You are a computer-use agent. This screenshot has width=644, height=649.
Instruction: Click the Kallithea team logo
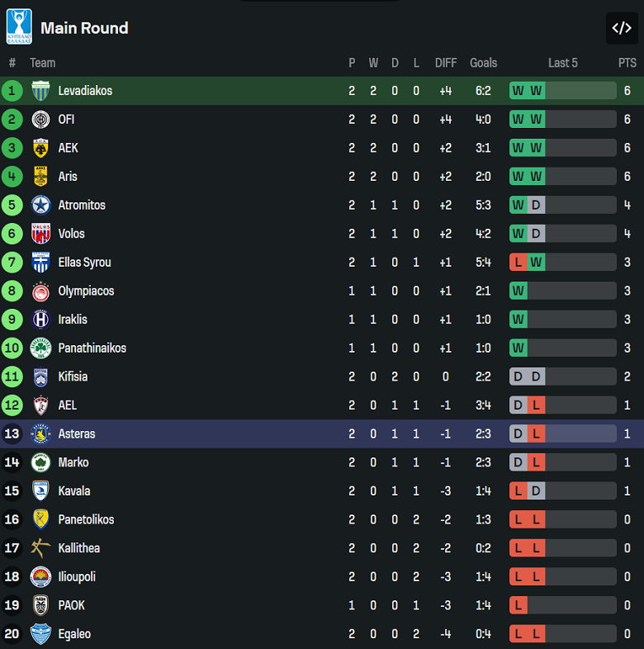[40, 548]
